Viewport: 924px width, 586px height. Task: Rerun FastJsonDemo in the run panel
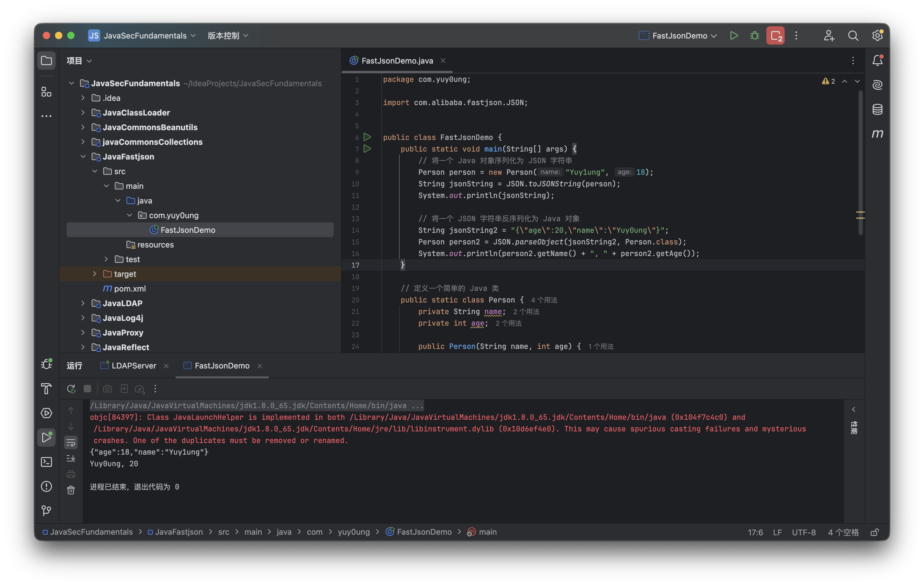(x=71, y=389)
